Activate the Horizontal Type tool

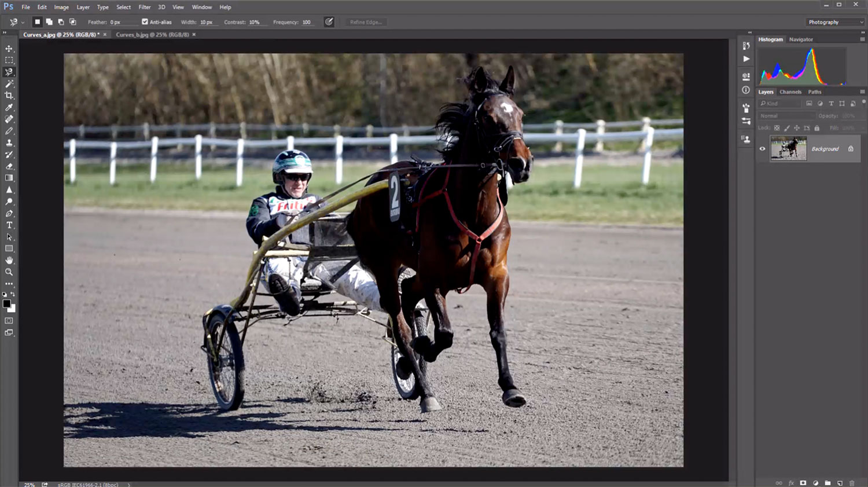(x=9, y=225)
